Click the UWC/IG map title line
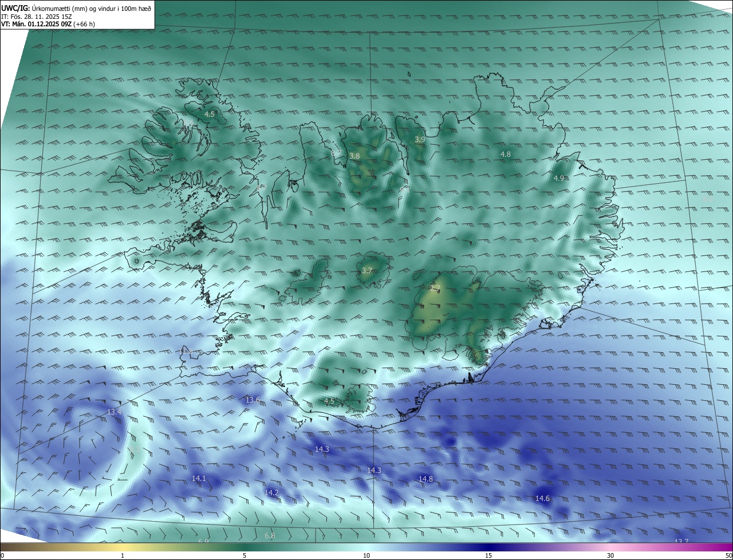 [x=76, y=7]
